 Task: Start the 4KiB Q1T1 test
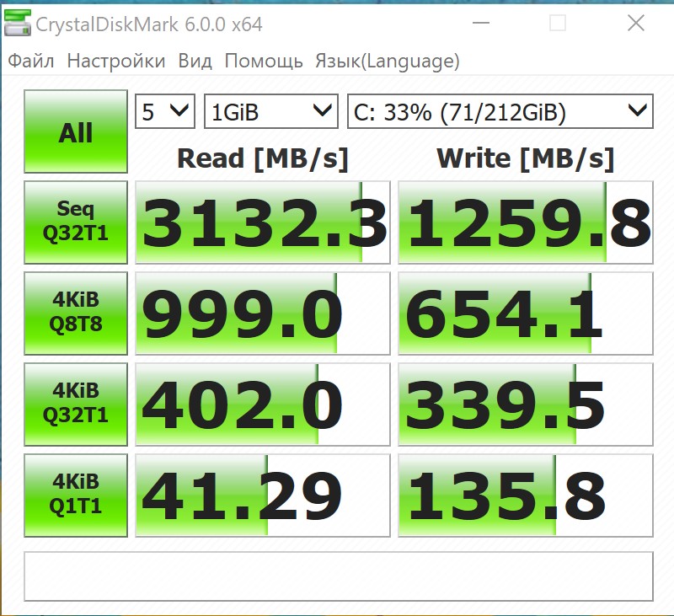[x=76, y=495]
